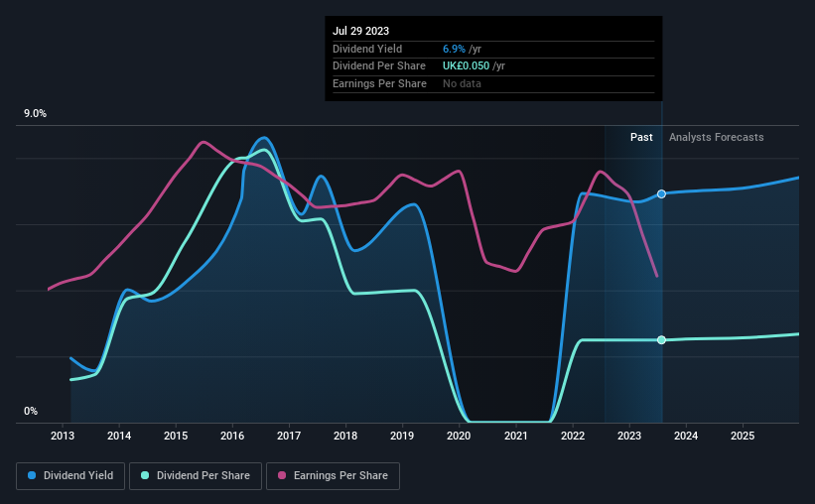Image resolution: width=815 pixels, height=504 pixels.
Task: Click the 2017 x-axis label
Action: (x=289, y=436)
